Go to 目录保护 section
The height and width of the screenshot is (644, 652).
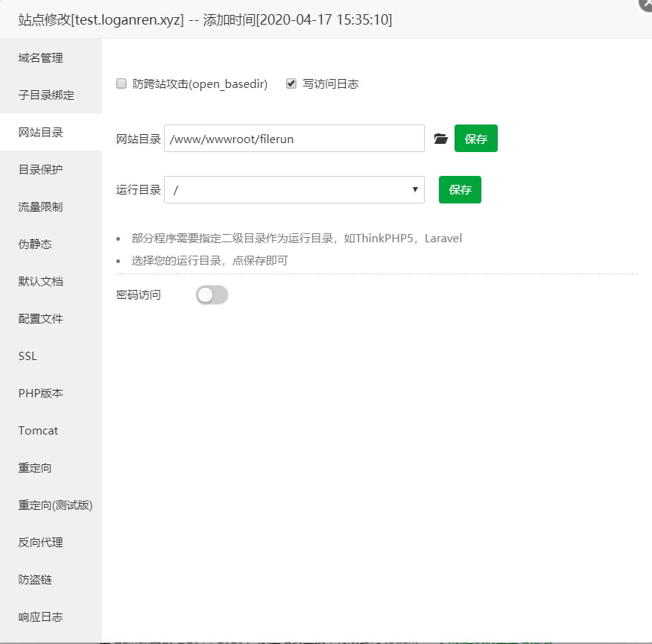(x=51, y=170)
